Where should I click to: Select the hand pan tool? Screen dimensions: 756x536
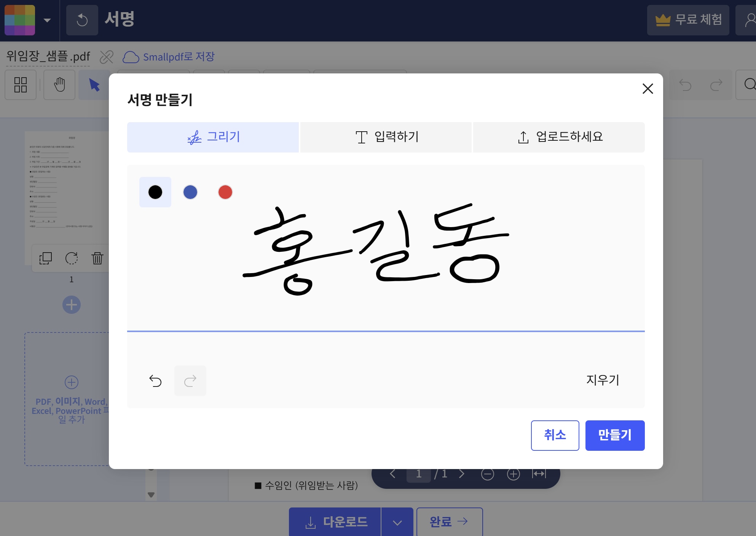tap(59, 85)
